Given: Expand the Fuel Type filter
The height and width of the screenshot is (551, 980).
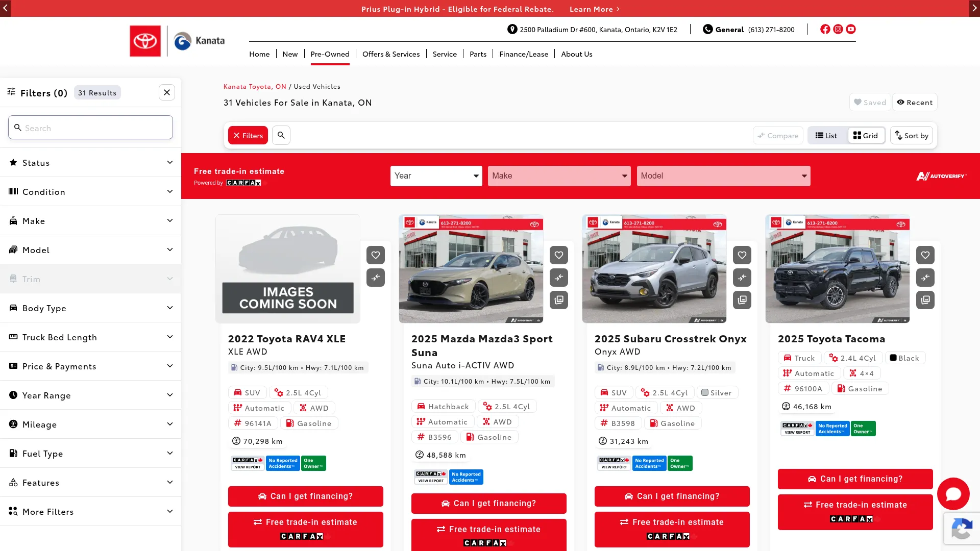Looking at the screenshot, I should pos(90,454).
